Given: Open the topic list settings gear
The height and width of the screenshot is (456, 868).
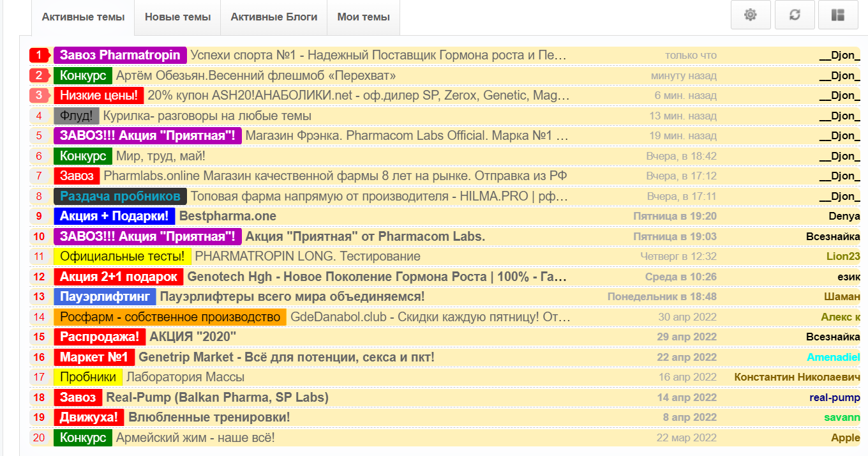Looking at the screenshot, I should point(751,15).
